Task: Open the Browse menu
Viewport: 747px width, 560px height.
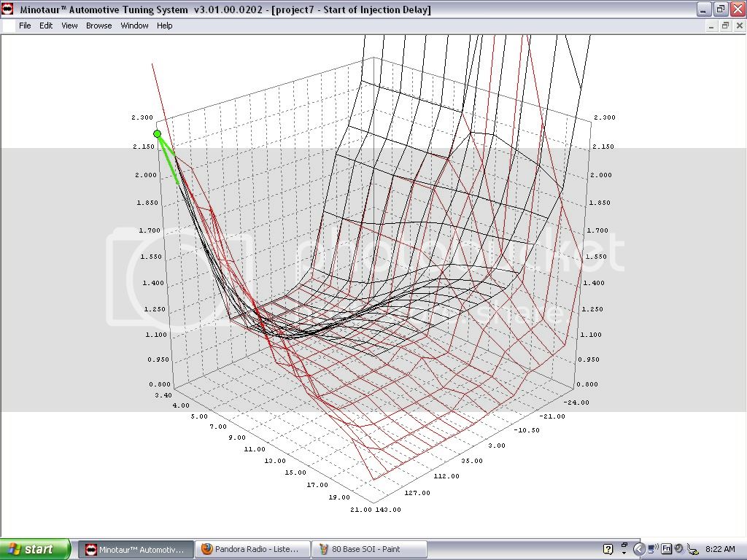Action: point(99,26)
